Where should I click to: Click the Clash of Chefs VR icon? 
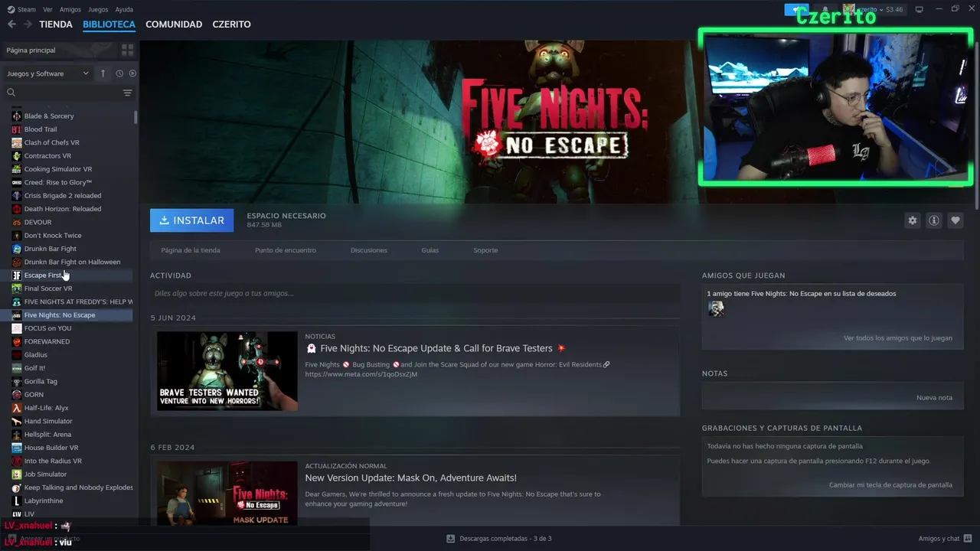[x=17, y=142]
